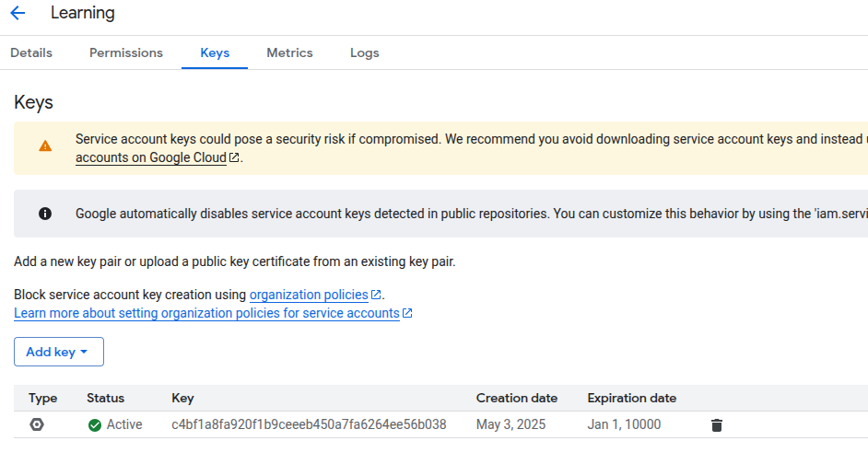Open the Permissions tab
Screen dimensions: 868x464
click(x=126, y=53)
